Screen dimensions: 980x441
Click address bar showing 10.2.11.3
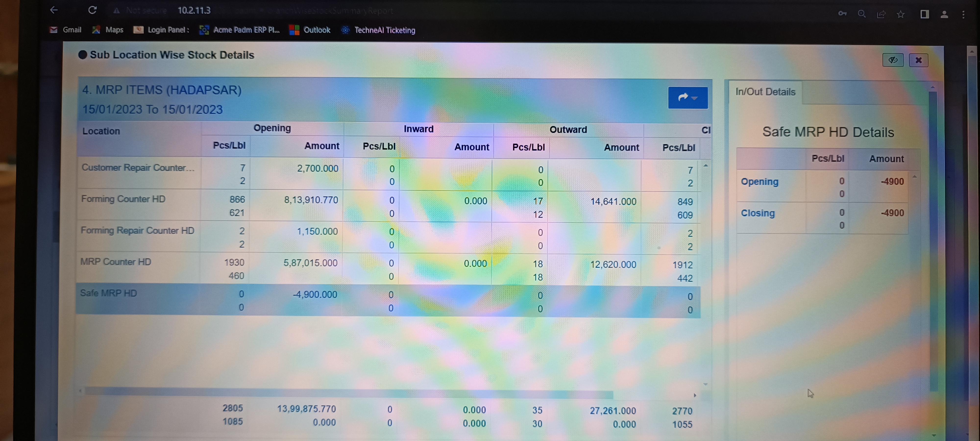click(x=194, y=10)
